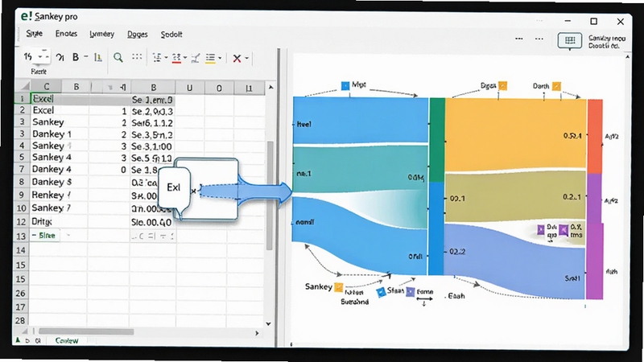Image resolution: width=644 pixels, height=362 pixels.
Task: Click the first ellipsis icon at top right
Action: tap(519, 39)
